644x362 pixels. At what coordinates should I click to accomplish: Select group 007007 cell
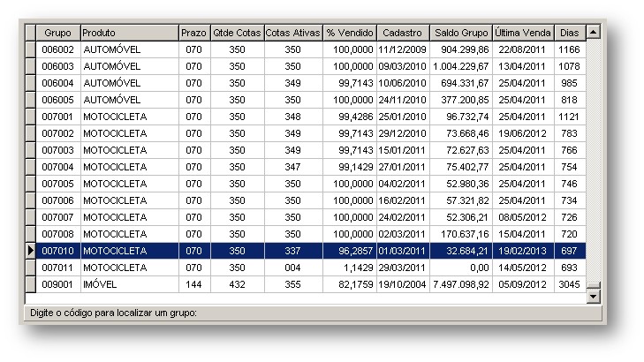pos(58,217)
